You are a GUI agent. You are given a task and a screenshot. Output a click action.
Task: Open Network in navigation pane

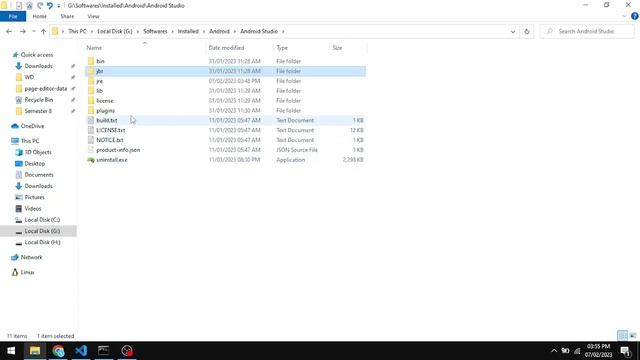(x=31, y=257)
